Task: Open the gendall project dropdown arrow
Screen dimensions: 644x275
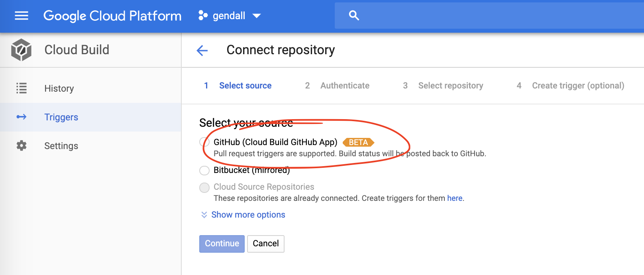Action: (x=257, y=16)
